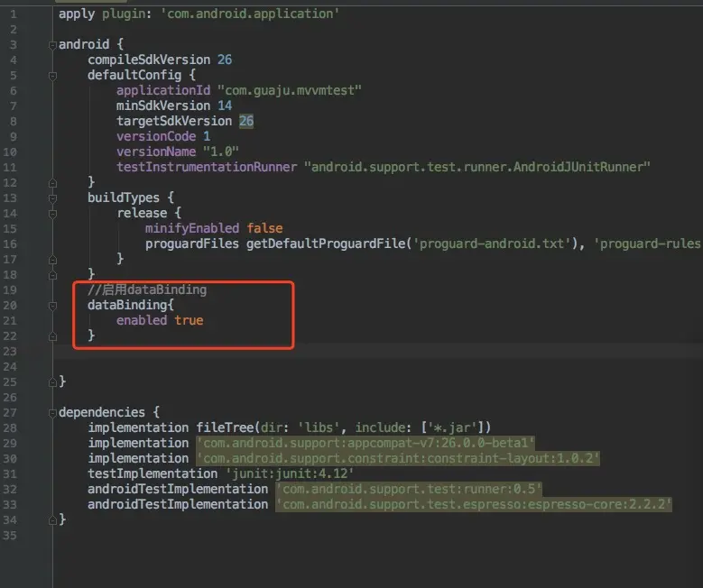Click the targetSdkVersion text
Viewport: 703px width, 588px height.
point(174,121)
